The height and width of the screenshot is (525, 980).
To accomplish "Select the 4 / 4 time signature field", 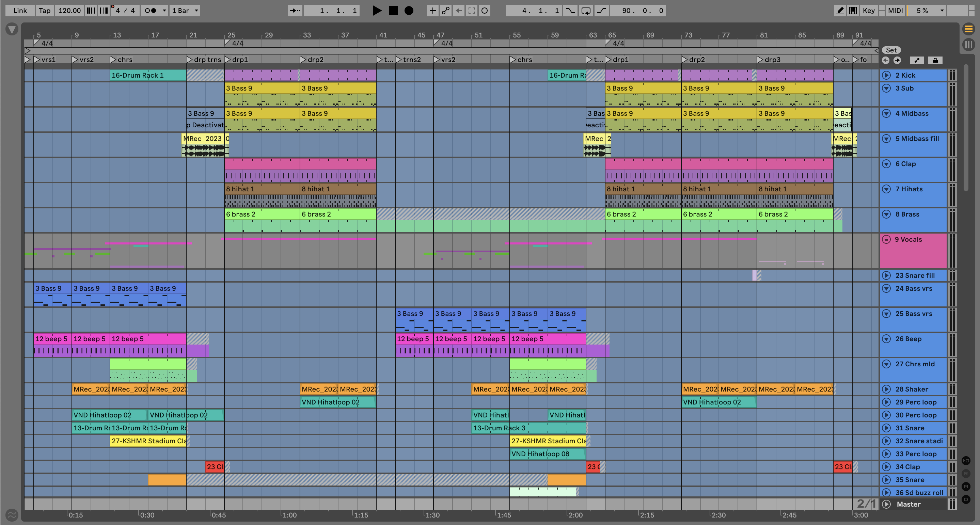I will (x=125, y=11).
